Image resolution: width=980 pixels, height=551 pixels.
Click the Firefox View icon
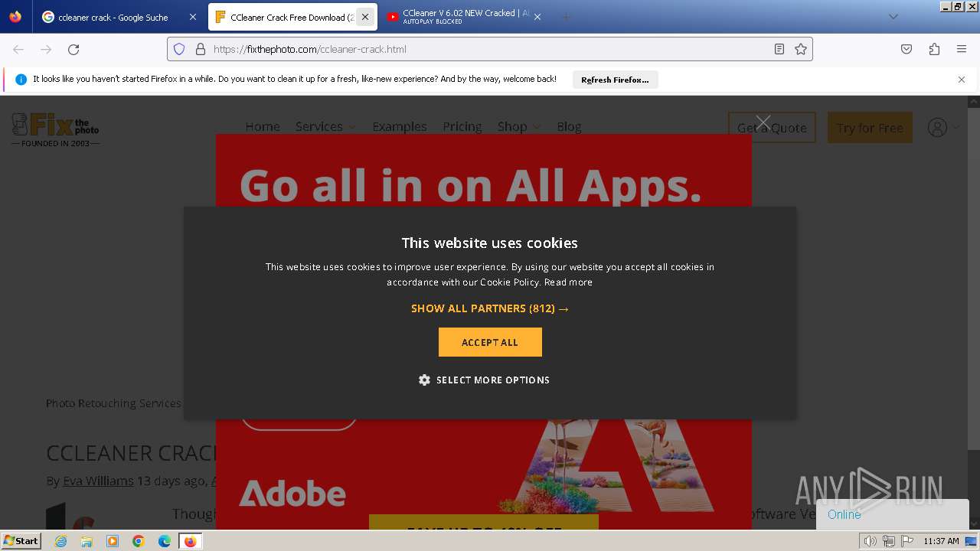pyautogui.click(x=15, y=17)
